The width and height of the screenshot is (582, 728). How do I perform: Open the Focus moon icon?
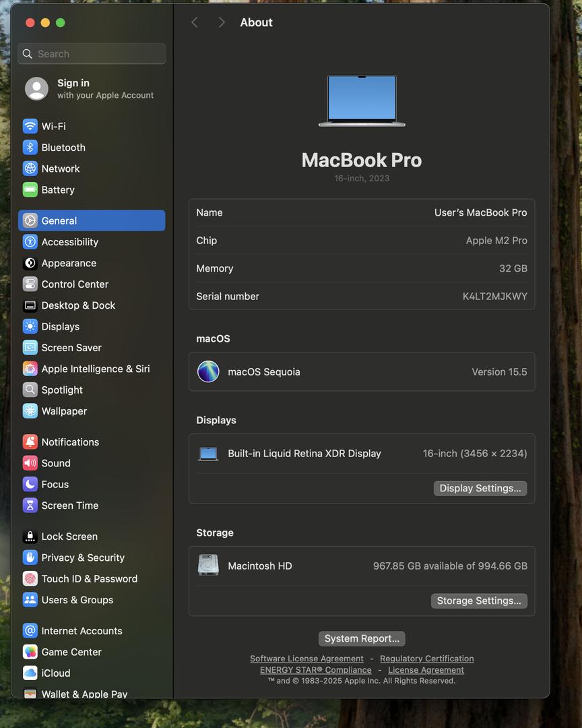[x=30, y=484]
